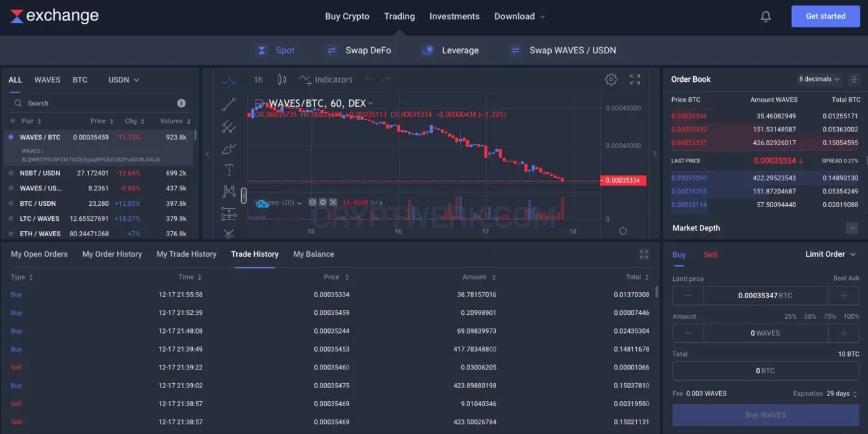Switch to My Trade History tab
The height and width of the screenshot is (434, 868).
point(187,254)
